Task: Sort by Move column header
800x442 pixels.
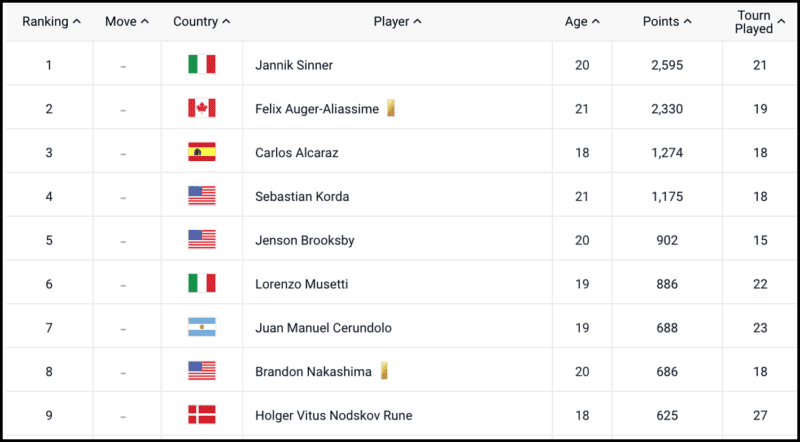Action: point(127,21)
